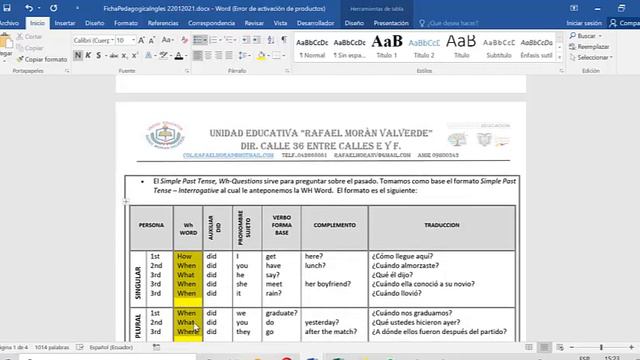Click the table move handle
The height and width of the screenshot is (360, 640).
(x=126, y=201)
